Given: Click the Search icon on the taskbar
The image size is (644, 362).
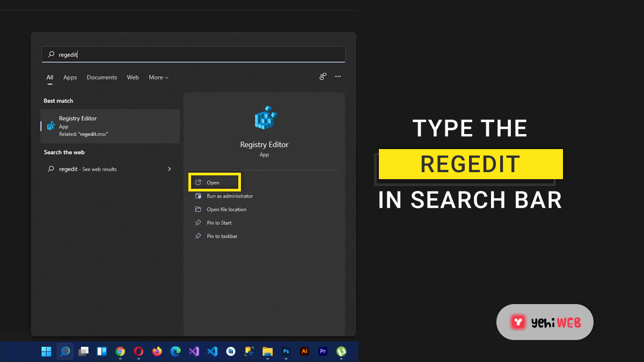Looking at the screenshot, I should tap(65, 352).
